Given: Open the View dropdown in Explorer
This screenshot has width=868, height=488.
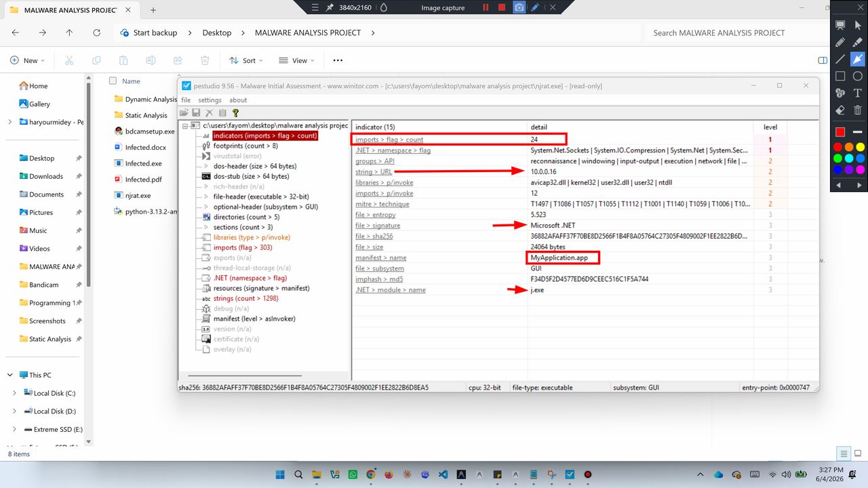Looking at the screenshot, I should (296, 60).
